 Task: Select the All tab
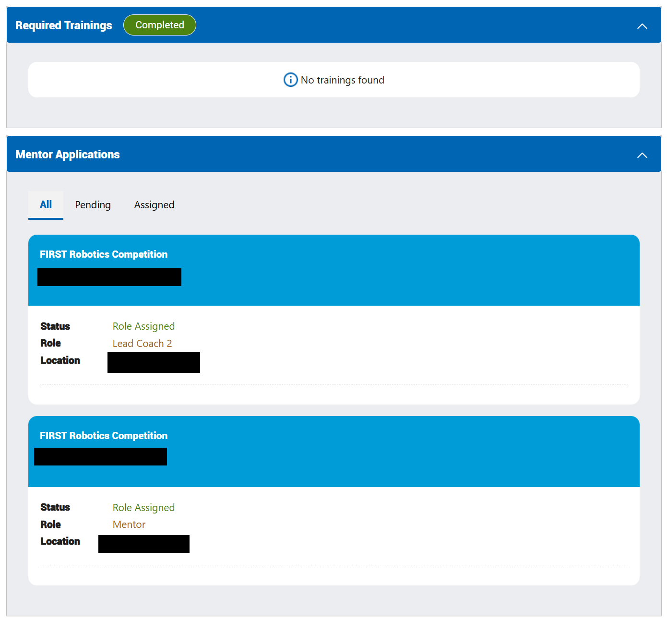46,205
